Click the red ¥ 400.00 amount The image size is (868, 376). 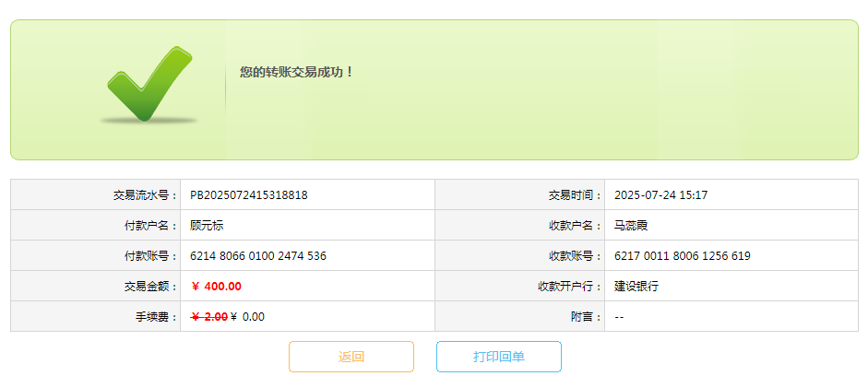coord(216,287)
